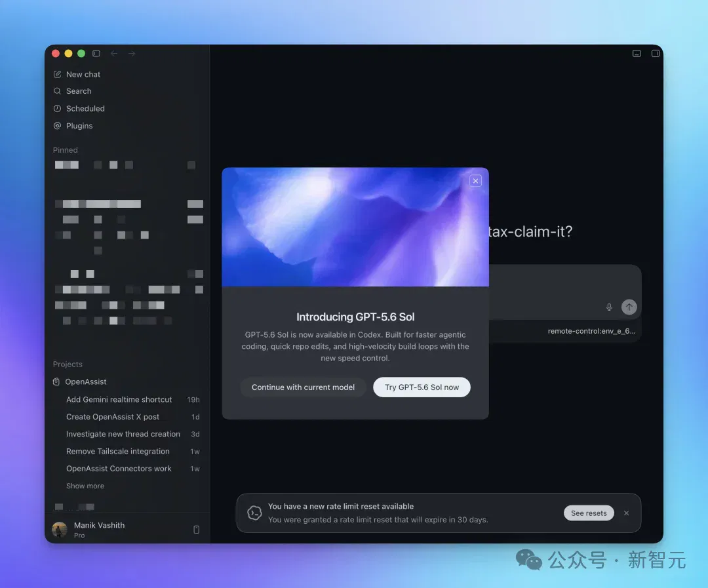Go forward with the right arrow

(x=131, y=53)
